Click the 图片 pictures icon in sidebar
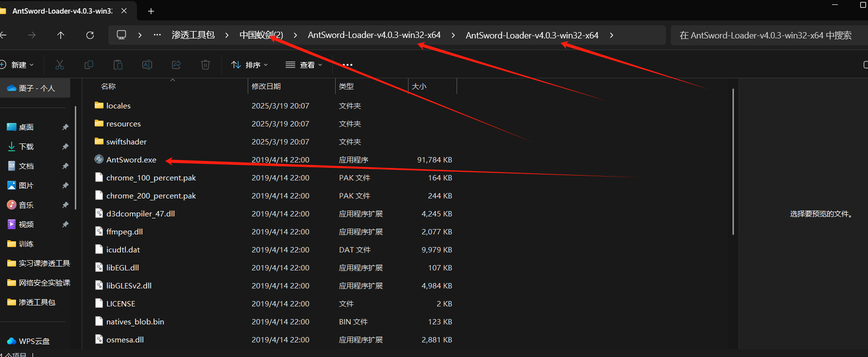 coord(12,185)
